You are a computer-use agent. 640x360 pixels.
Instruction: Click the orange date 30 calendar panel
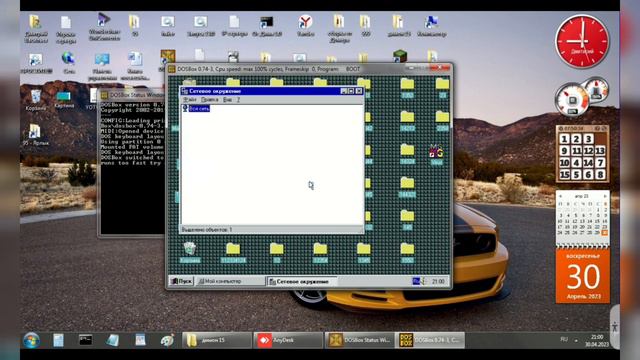pos(583,276)
